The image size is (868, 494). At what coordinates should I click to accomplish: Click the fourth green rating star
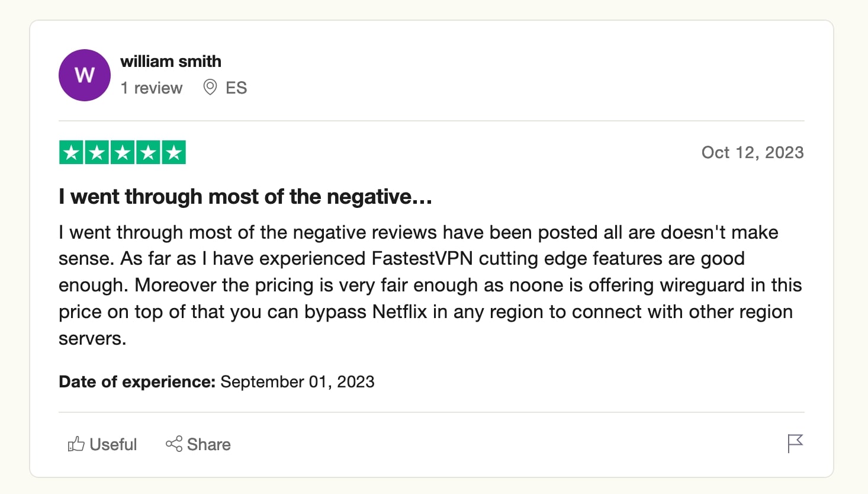pyautogui.click(x=148, y=152)
